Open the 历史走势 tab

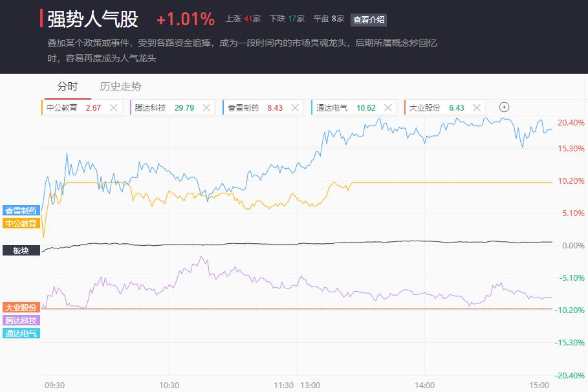pos(120,87)
